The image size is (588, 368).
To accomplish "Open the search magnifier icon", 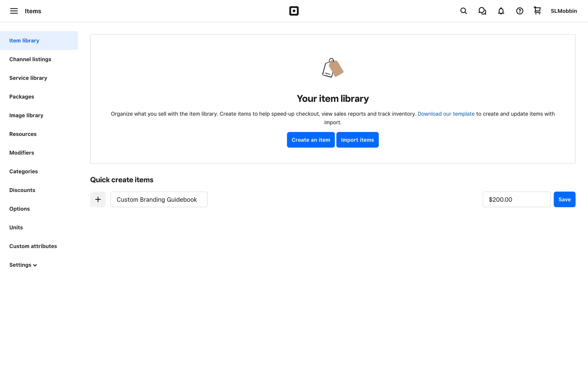I will point(463,11).
